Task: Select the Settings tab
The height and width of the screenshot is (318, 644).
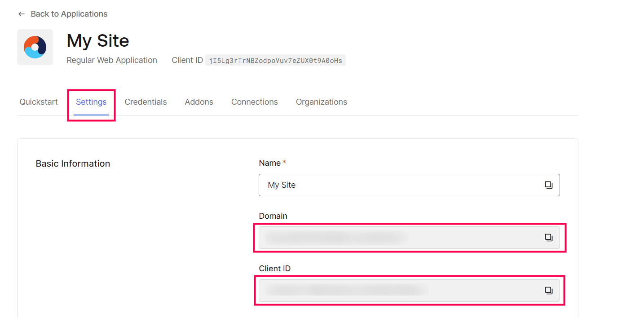Action: click(91, 102)
